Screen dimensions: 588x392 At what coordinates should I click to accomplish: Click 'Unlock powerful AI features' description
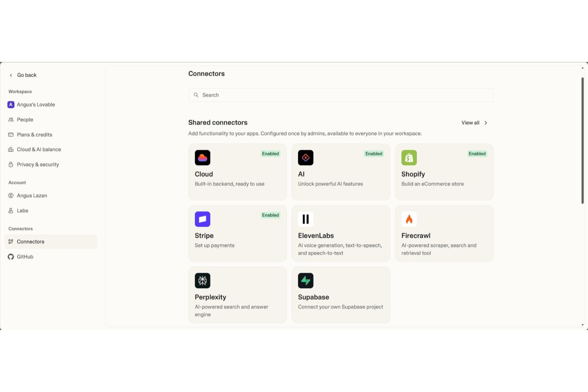[x=331, y=184]
